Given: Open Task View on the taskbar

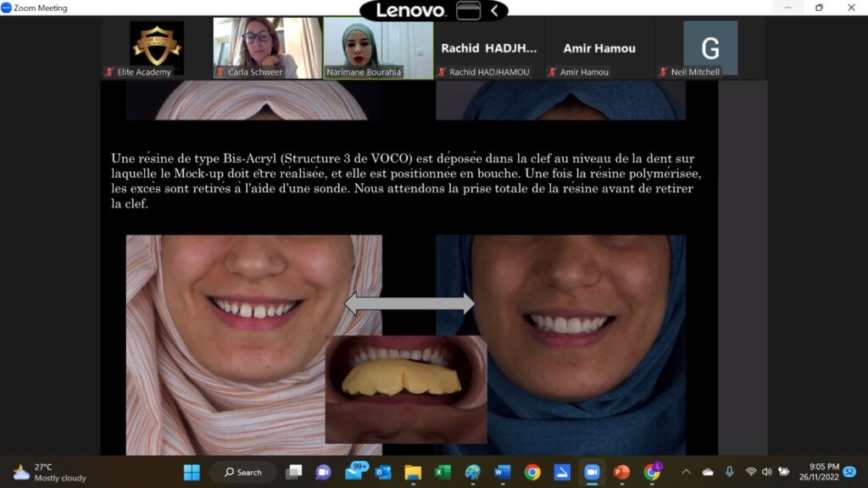Looking at the screenshot, I should (294, 472).
